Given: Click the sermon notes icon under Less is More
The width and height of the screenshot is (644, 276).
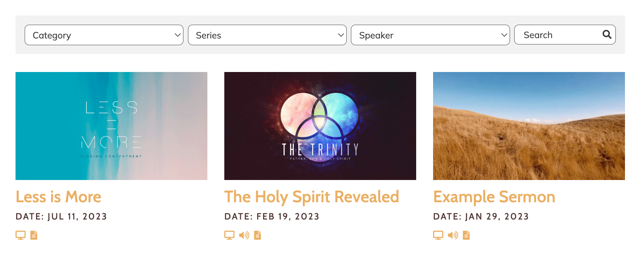Looking at the screenshot, I should (34, 235).
